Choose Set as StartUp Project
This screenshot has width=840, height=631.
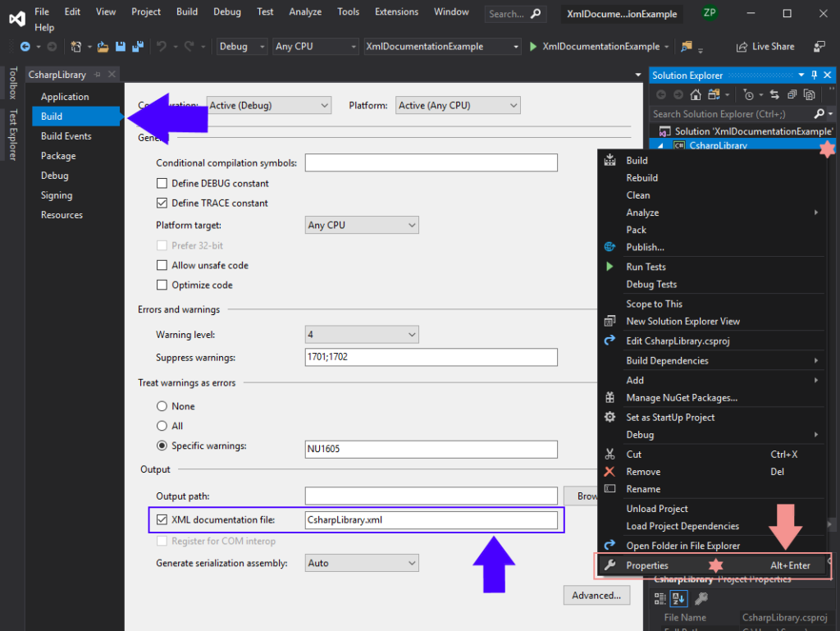tap(670, 418)
